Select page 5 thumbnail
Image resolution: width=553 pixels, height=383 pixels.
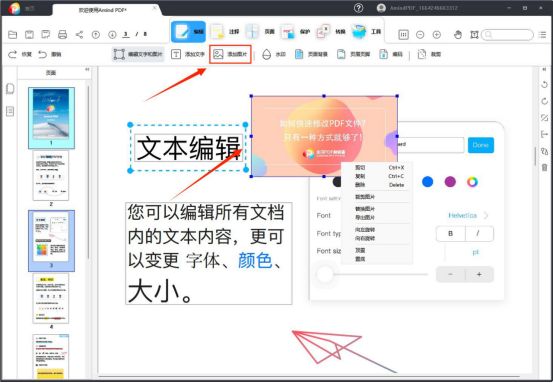tap(51, 357)
